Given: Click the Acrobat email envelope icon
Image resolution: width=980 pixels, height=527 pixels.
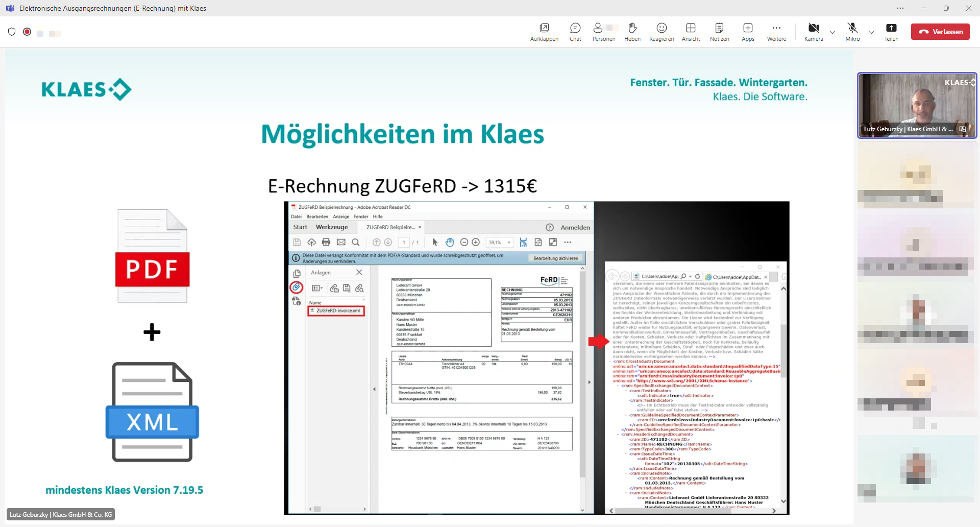Looking at the screenshot, I should coord(341,242).
